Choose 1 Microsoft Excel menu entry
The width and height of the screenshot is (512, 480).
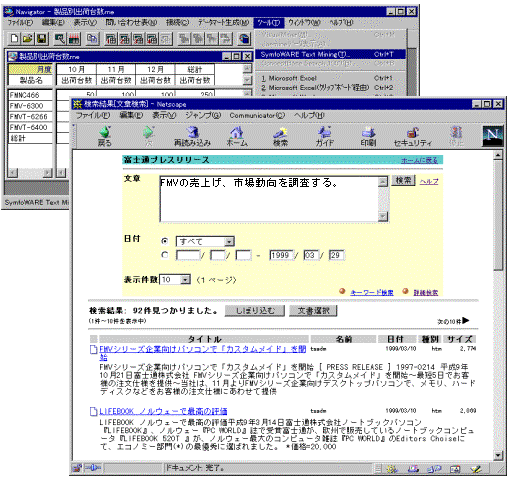pyautogui.click(x=330, y=78)
